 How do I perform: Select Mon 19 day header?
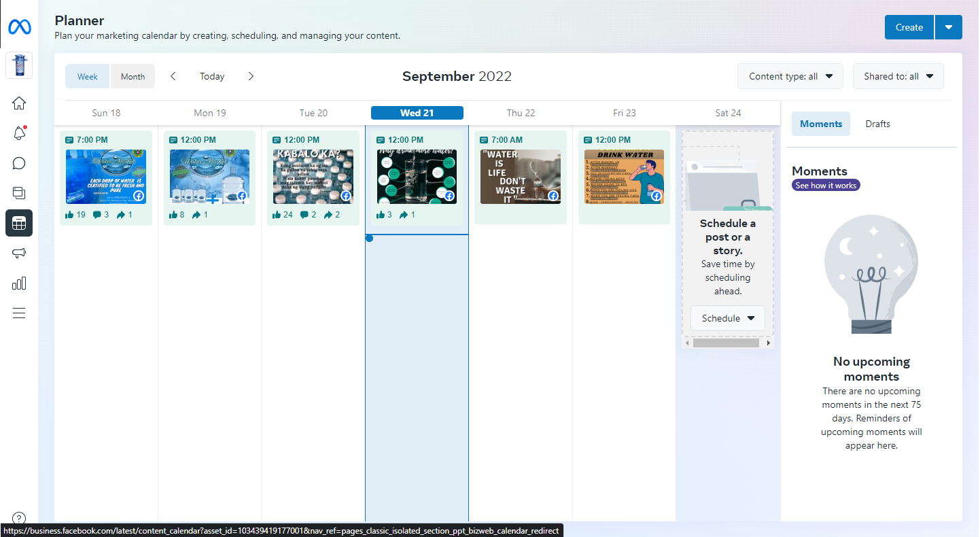pyautogui.click(x=210, y=113)
